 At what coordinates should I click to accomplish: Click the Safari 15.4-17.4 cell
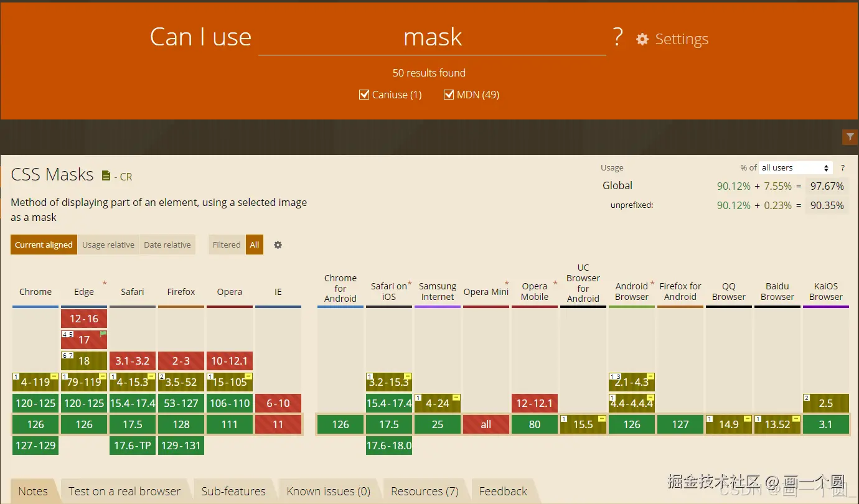pos(133,403)
